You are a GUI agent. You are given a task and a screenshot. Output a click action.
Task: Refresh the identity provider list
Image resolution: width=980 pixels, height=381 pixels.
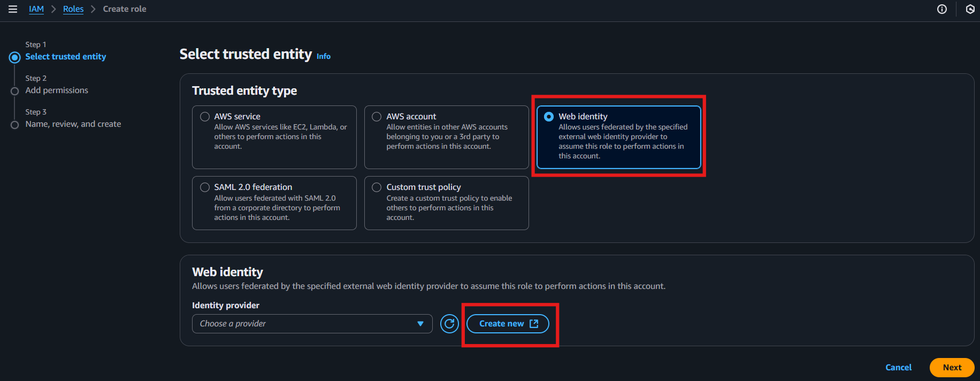coord(449,324)
